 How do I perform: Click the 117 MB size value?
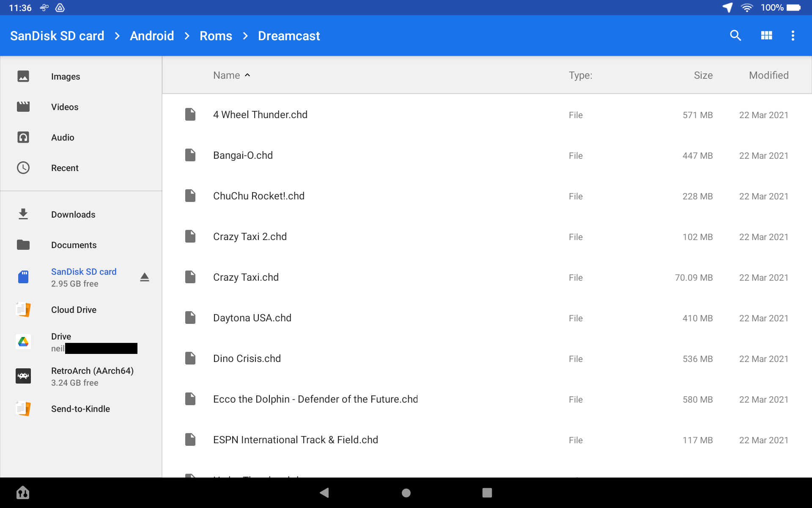[697, 440]
